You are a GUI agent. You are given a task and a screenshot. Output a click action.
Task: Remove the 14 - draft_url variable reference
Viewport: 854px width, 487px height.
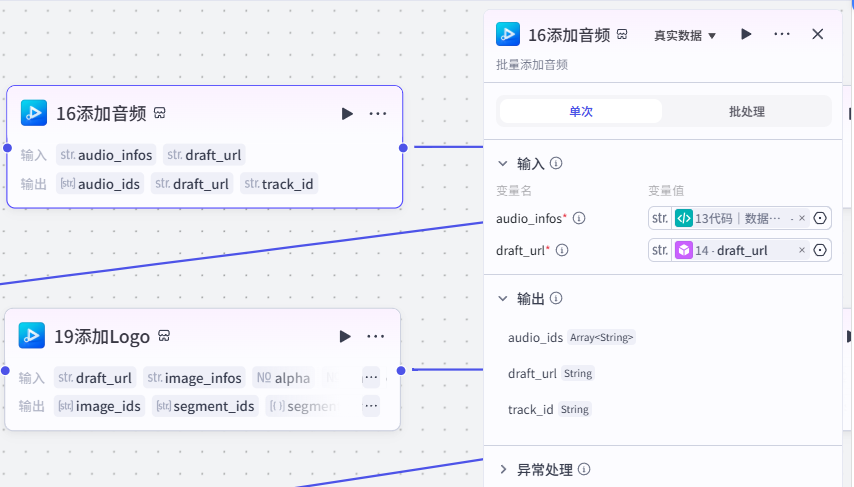(x=802, y=250)
